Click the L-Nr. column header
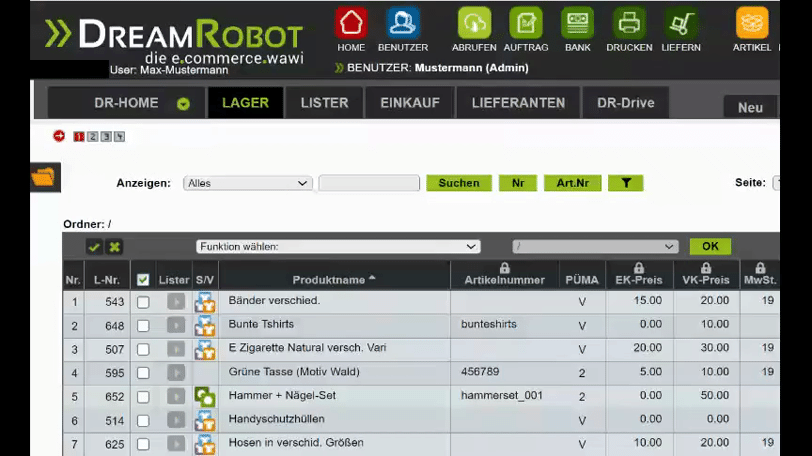The image size is (812, 456). click(107, 280)
